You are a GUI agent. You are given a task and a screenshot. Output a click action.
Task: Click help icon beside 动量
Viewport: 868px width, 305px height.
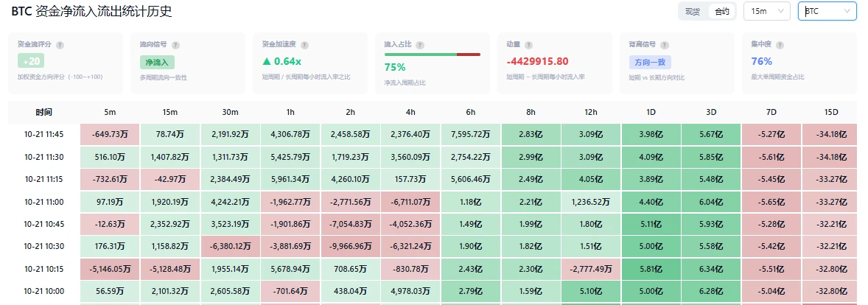[x=528, y=45]
